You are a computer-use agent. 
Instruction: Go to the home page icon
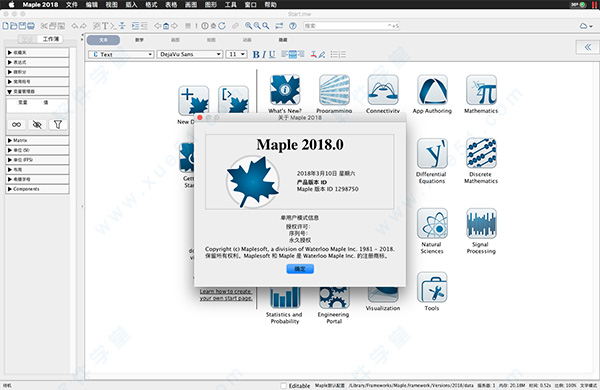tap(166, 26)
